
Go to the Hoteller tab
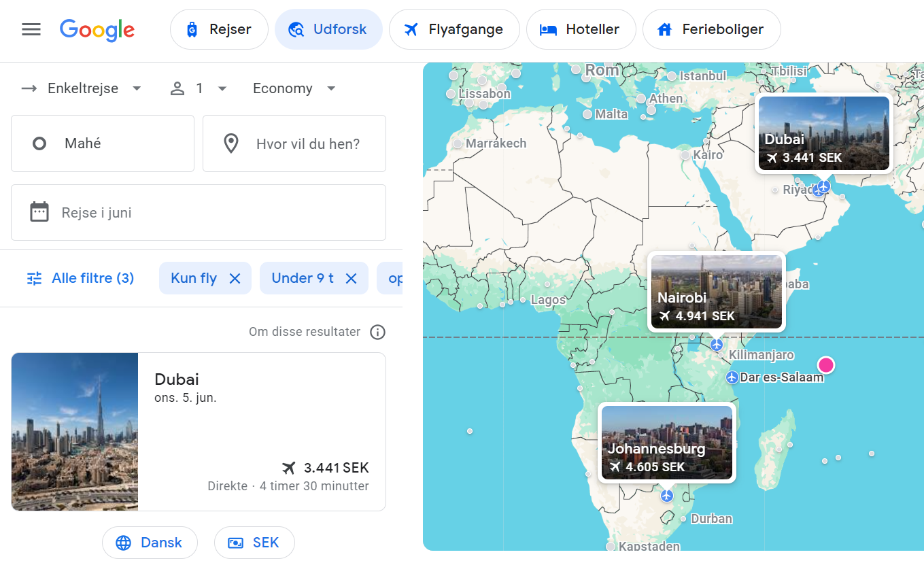[x=581, y=30]
